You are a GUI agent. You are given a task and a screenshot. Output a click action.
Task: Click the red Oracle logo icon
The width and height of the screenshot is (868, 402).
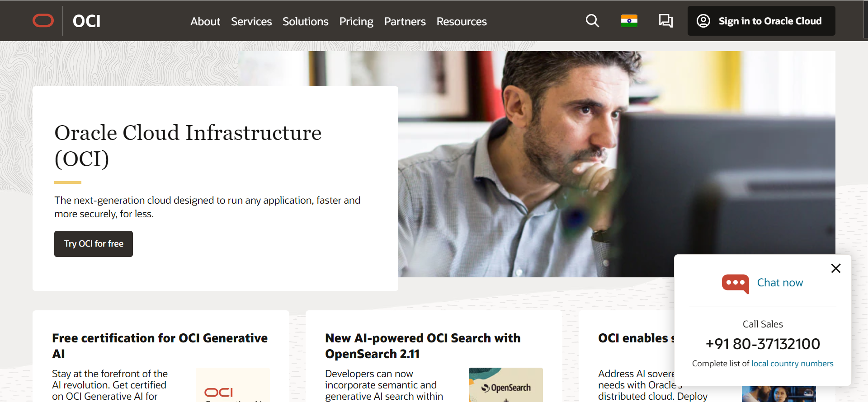pos(43,21)
